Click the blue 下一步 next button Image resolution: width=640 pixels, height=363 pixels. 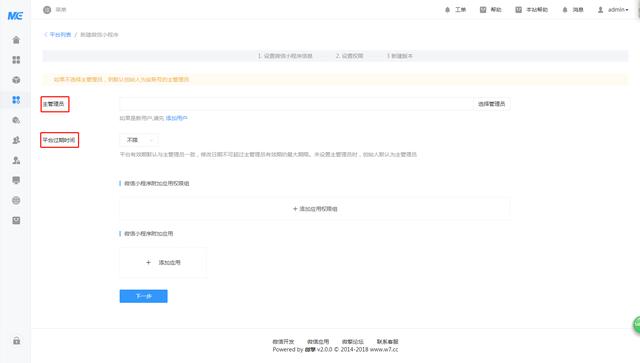click(144, 296)
